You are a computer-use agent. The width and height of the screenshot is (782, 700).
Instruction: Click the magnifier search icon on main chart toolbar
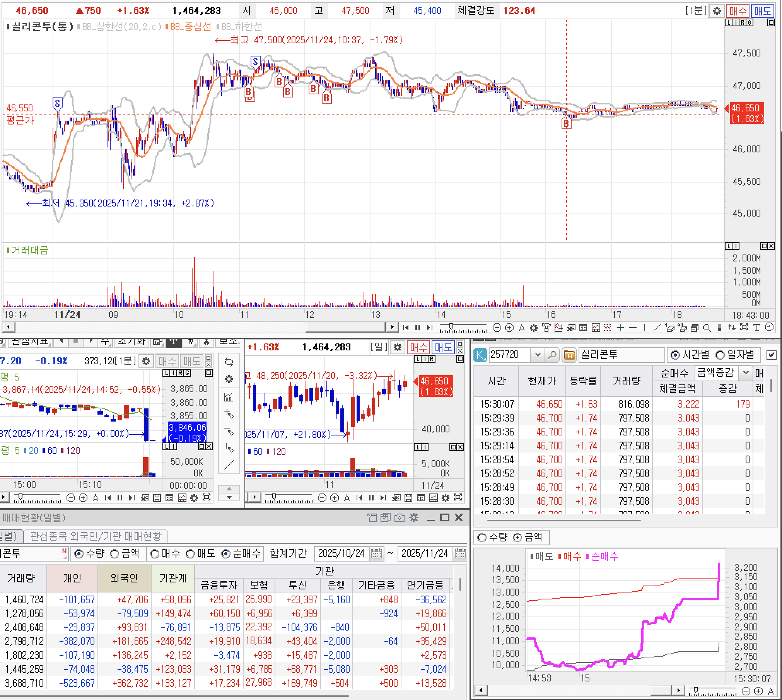(707, 328)
